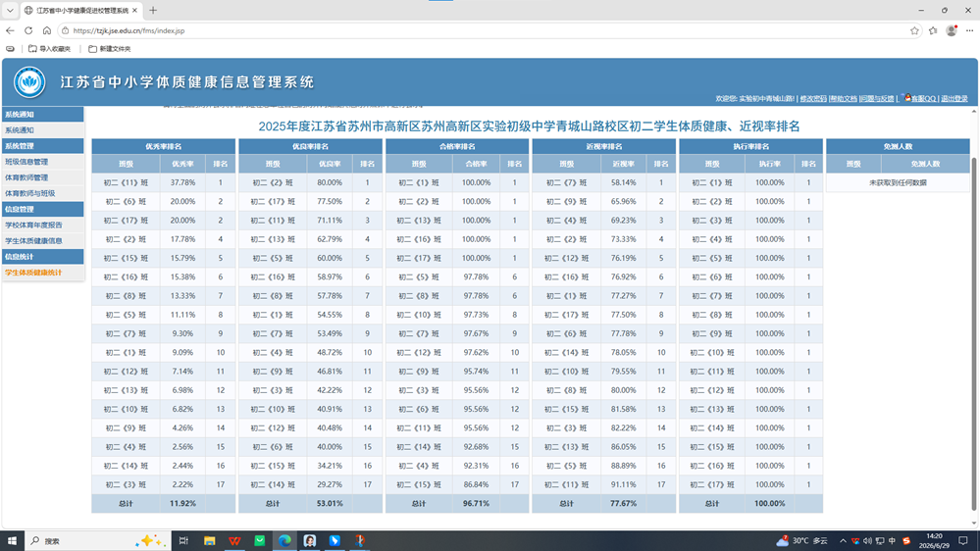Open the weather widget 30°C 多云
Screen dimensions: 980x551
802,541
